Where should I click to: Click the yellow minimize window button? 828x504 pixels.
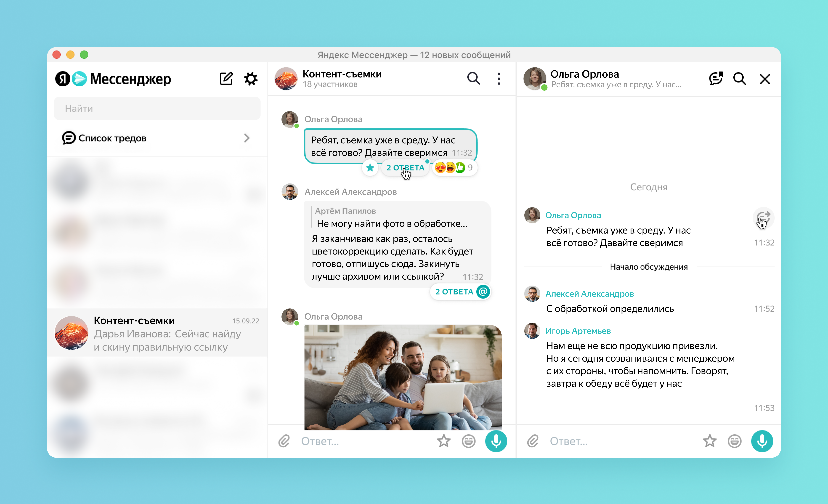[x=71, y=55]
